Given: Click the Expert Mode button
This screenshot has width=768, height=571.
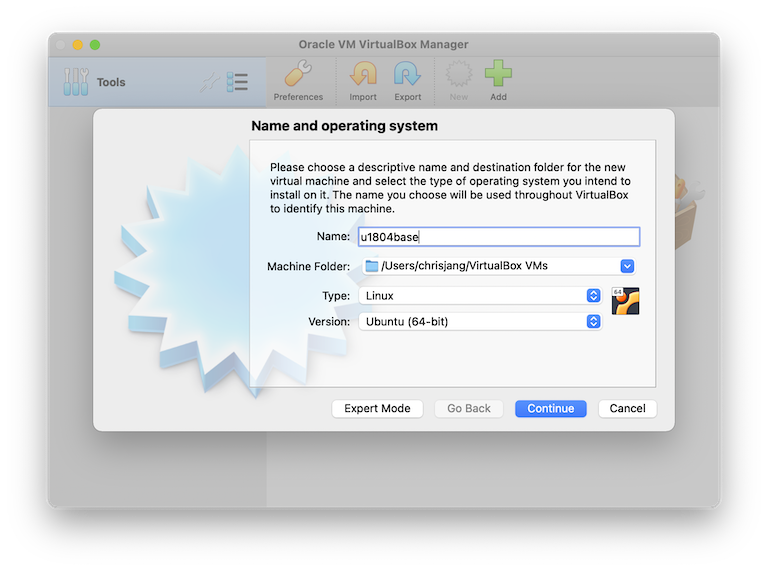Looking at the screenshot, I should (x=377, y=408).
